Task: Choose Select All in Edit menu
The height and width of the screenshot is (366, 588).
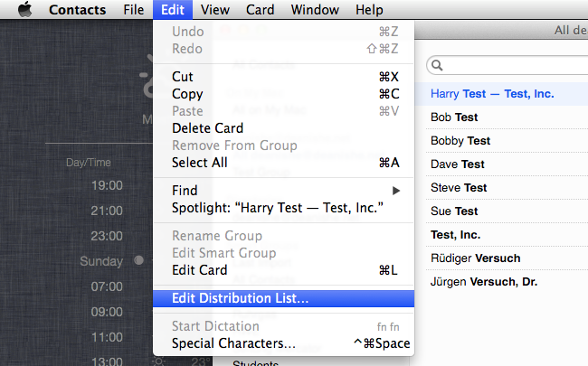Action: [283, 163]
